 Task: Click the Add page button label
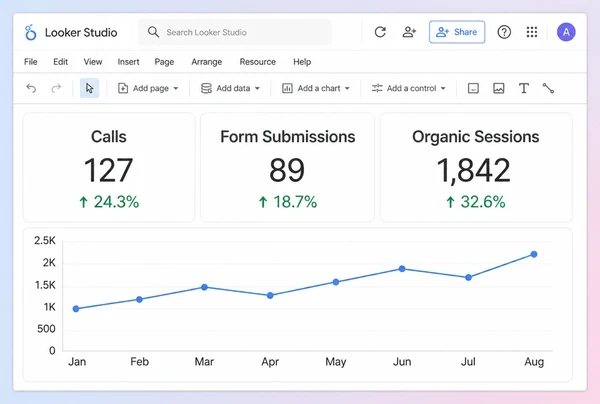coord(151,88)
